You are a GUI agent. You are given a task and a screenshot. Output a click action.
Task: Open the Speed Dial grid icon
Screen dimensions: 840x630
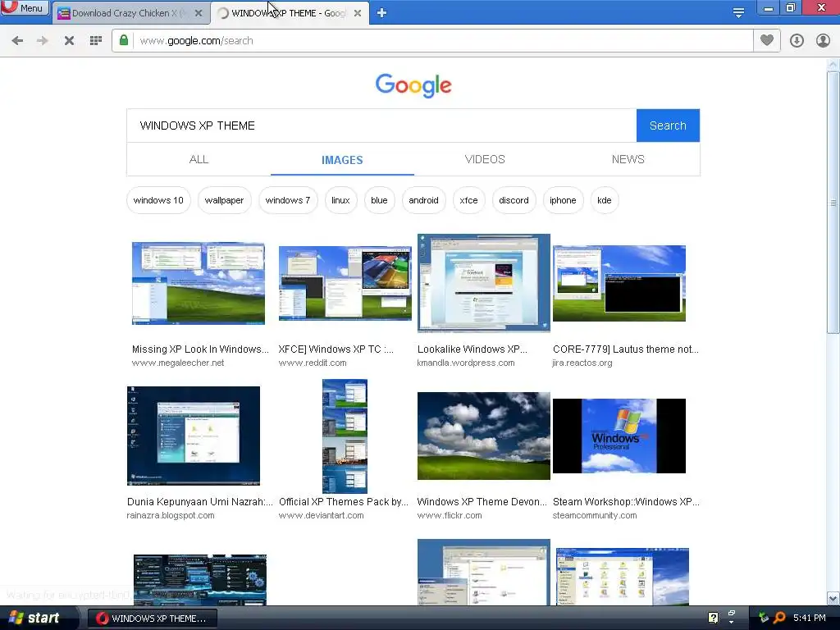(96, 41)
